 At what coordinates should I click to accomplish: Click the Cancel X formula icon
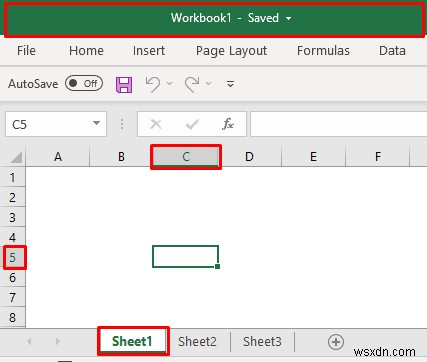pyautogui.click(x=156, y=124)
